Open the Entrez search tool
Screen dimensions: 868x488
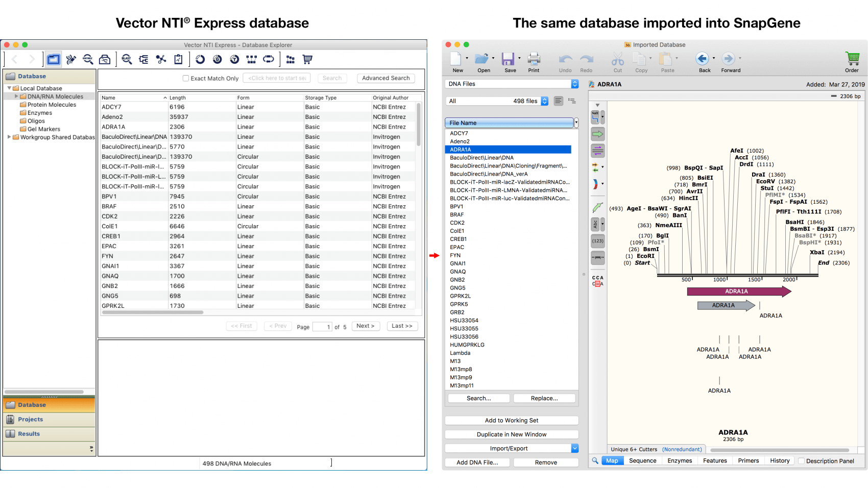[87, 59]
